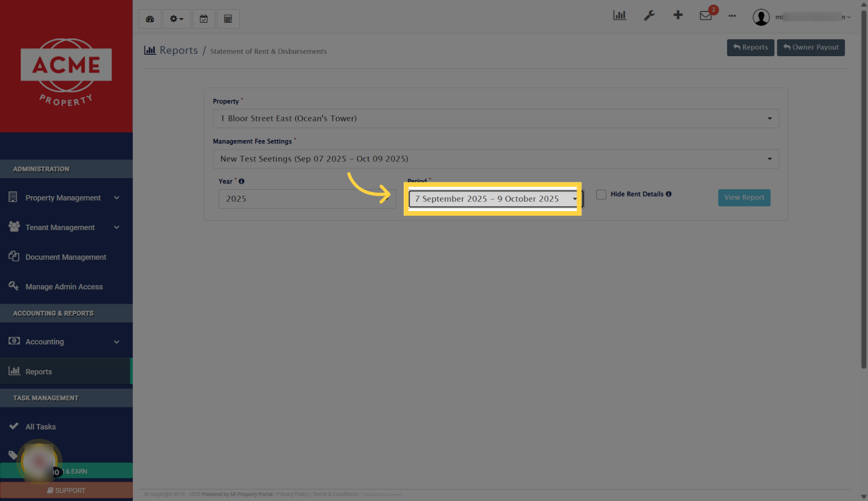
Task: Open Document Management from sidebar
Action: pos(66,257)
